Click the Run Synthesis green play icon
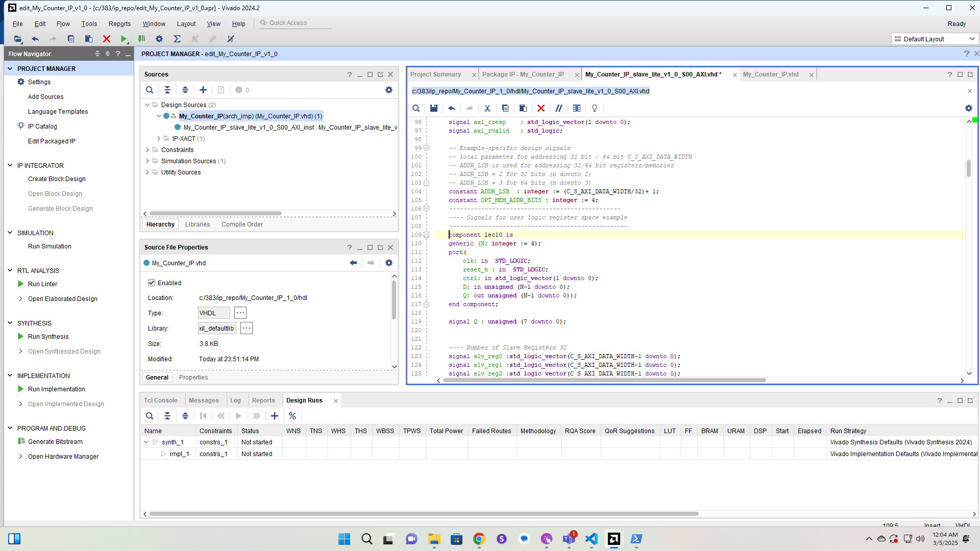The height and width of the screenshot is (551, 980). click(x=21, y=337)
